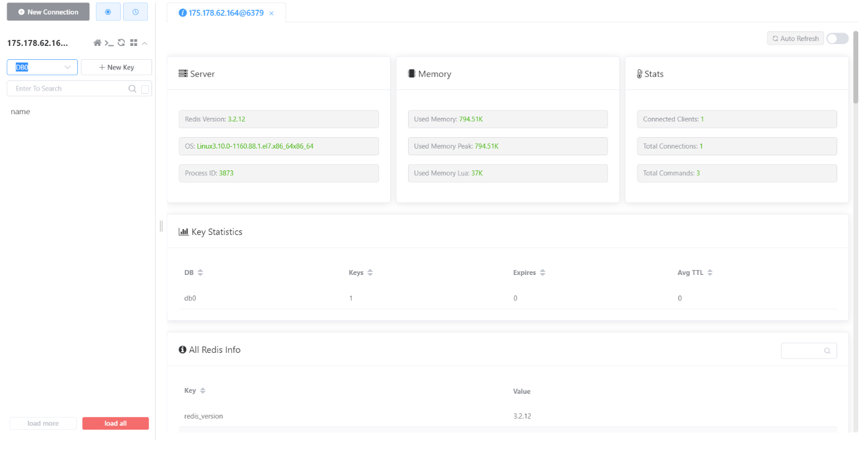Open the Redis console terminal icon
868x452 pixels.
[109, 43]
